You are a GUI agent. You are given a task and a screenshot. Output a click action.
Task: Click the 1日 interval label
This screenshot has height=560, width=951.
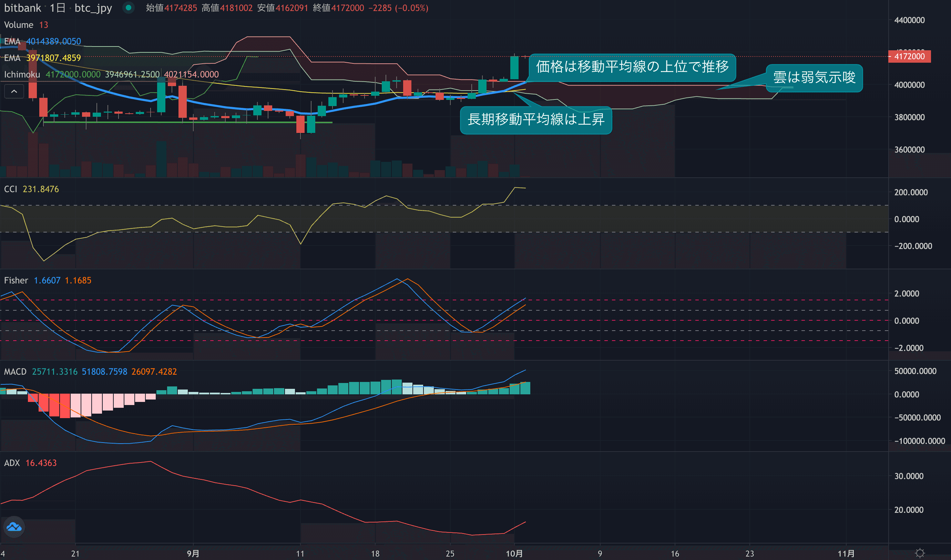tap(58, 8)
